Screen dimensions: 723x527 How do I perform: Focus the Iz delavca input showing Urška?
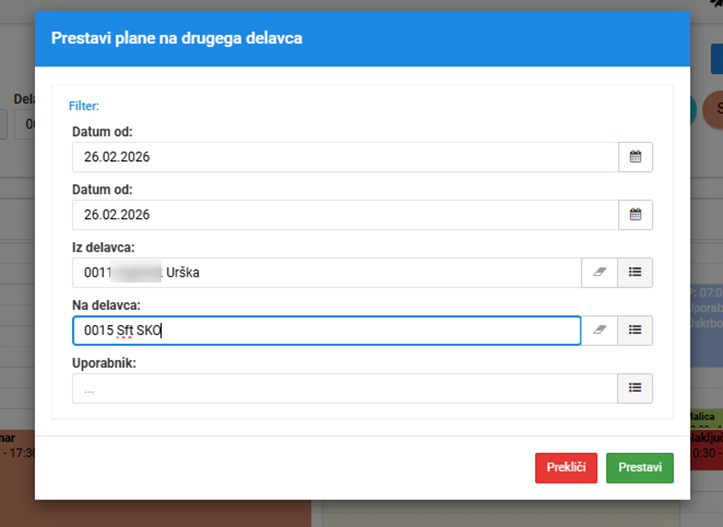[x=326, y=272]
